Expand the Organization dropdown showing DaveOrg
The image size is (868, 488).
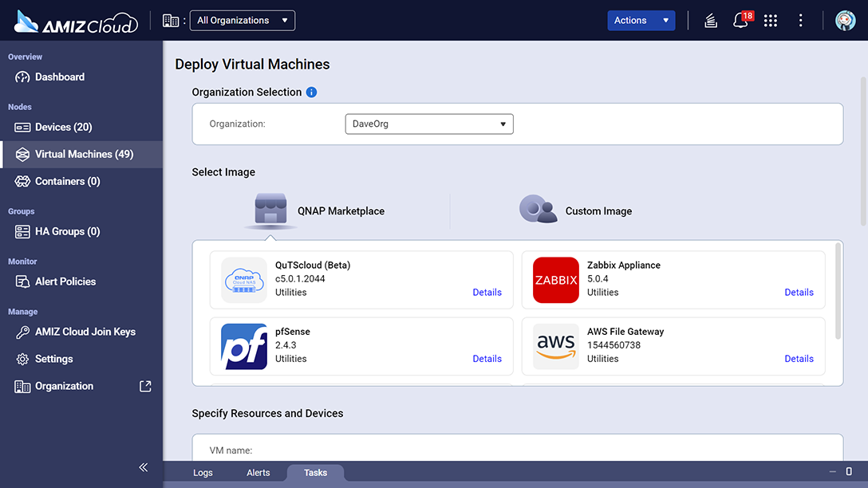click(x=428, y=124)
